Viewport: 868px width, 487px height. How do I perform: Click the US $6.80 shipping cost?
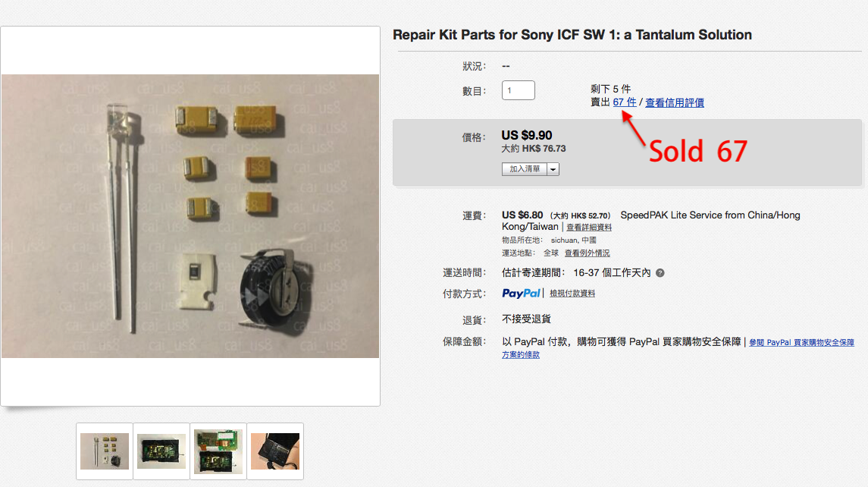522,215
